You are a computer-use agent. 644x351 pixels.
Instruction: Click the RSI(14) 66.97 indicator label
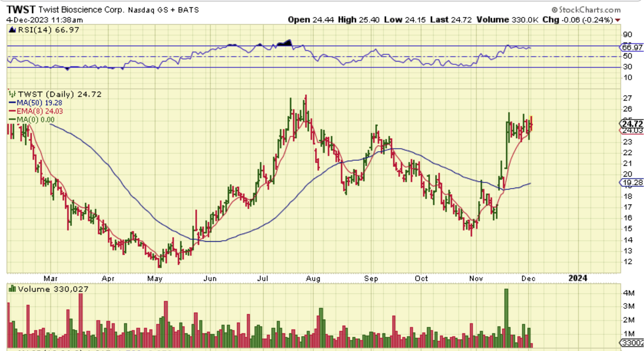click(48, 30)
